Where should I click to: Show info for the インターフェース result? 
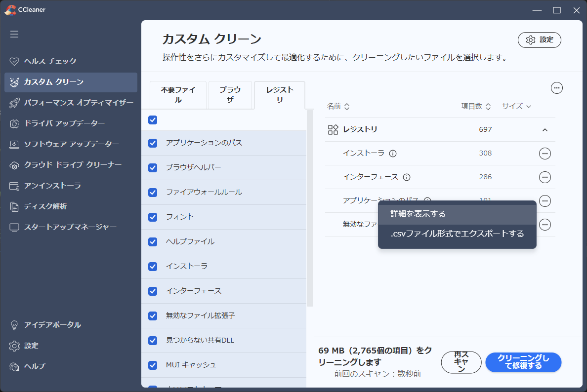click(x=407, y=177)
